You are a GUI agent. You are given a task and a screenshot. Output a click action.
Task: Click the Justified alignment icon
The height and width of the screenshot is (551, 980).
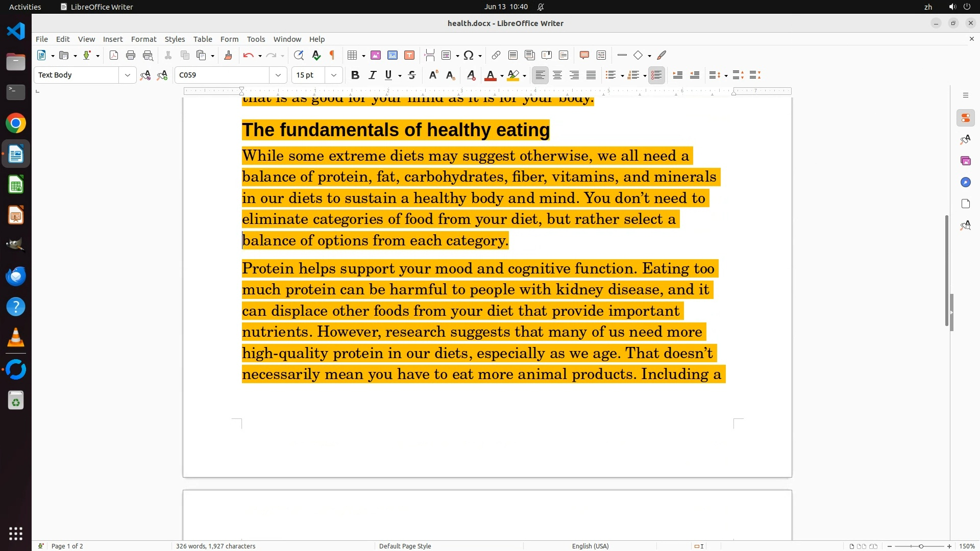click(591, 76)
